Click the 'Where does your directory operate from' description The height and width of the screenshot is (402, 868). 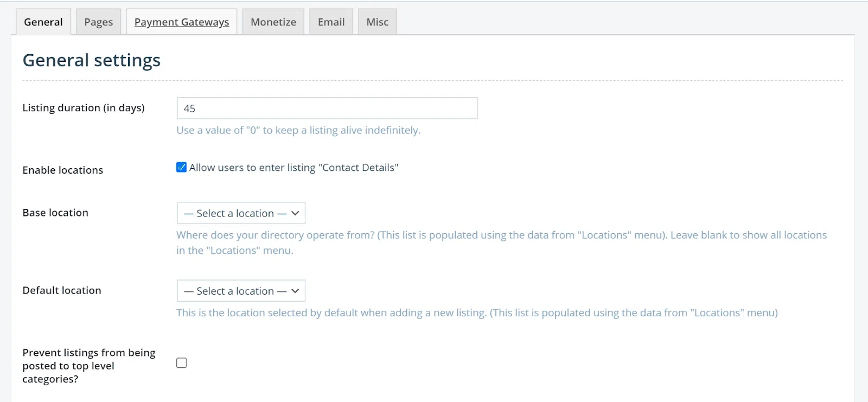[501, 235]
